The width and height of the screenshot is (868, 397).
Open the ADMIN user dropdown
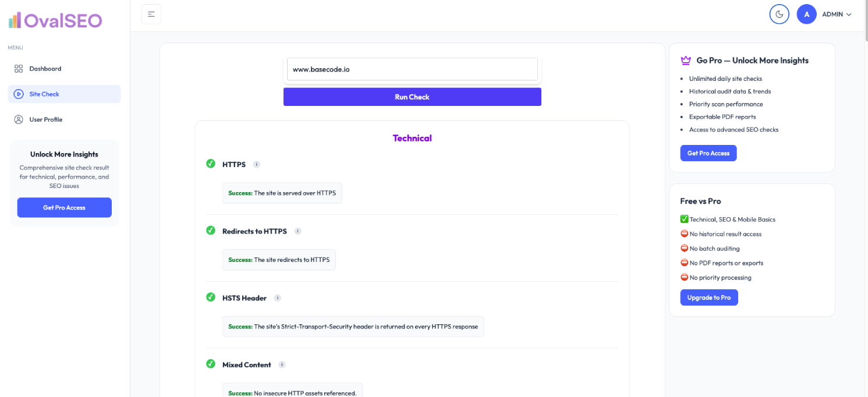[x=837, y=14]
